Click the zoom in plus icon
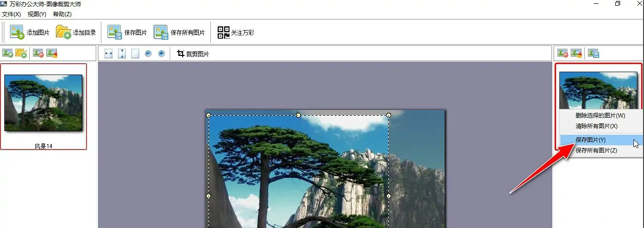Viewport: 644px width, 228px height. pyautogui.click(x=162, y=54)
